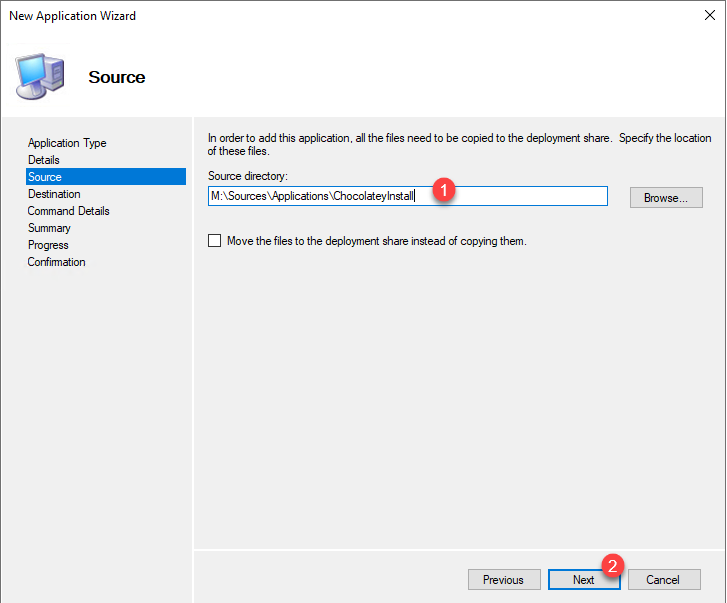Click the bold Source page heading
This screenshot has width=727, height=603.
(x=117, y=77)
